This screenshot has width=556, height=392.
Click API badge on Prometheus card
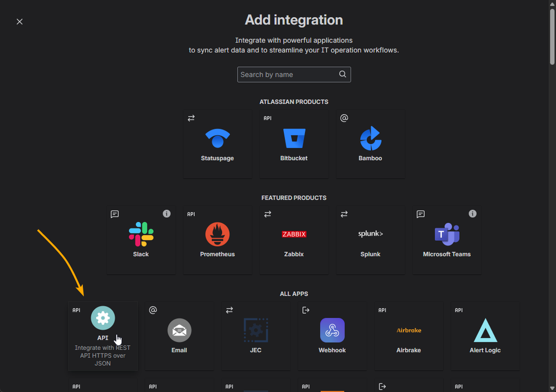(x=191, y=214)
